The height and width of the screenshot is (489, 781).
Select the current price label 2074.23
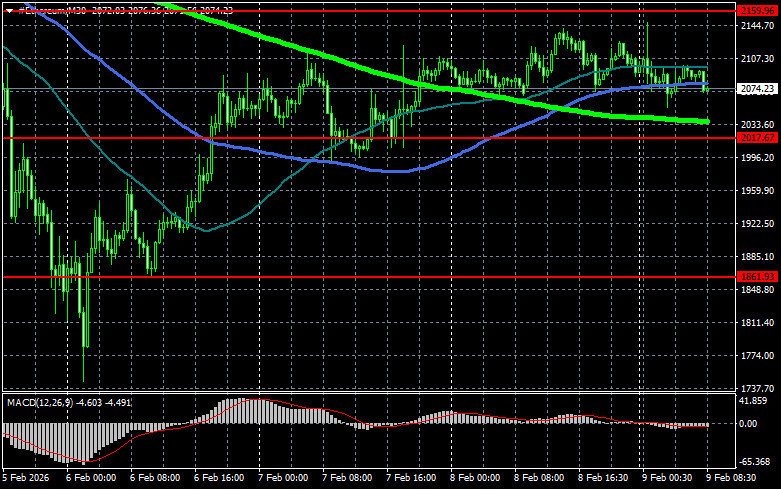pyautogui.click(x=757, y=89)
